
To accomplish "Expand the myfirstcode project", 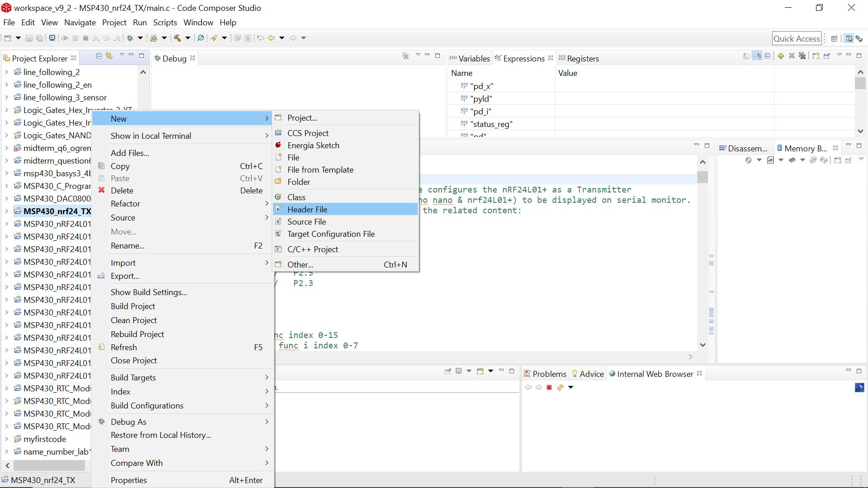I will coord(6,439).
